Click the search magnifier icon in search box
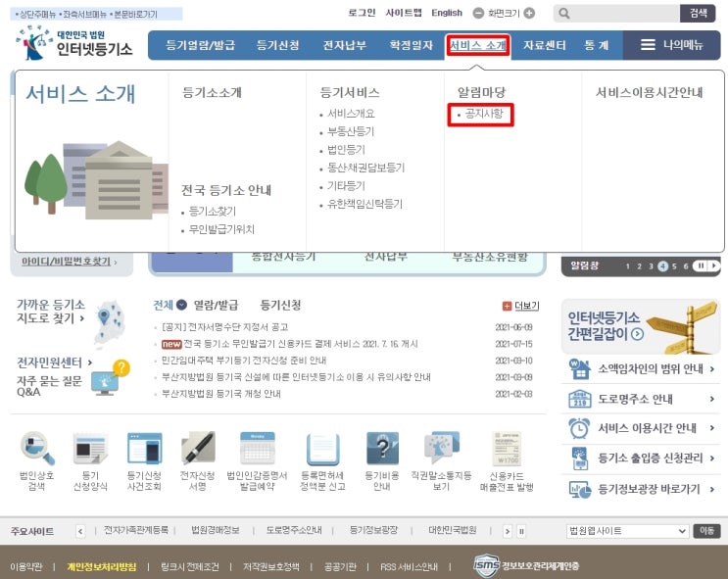Viewport: 728px width, 579px height. coord(564,13)
